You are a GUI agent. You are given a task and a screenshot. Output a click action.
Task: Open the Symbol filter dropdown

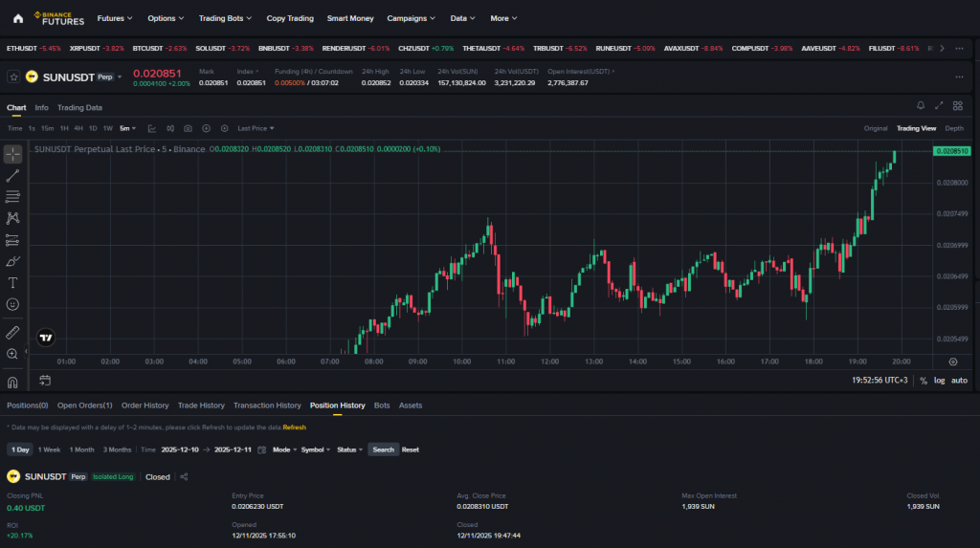click(315, 449)
